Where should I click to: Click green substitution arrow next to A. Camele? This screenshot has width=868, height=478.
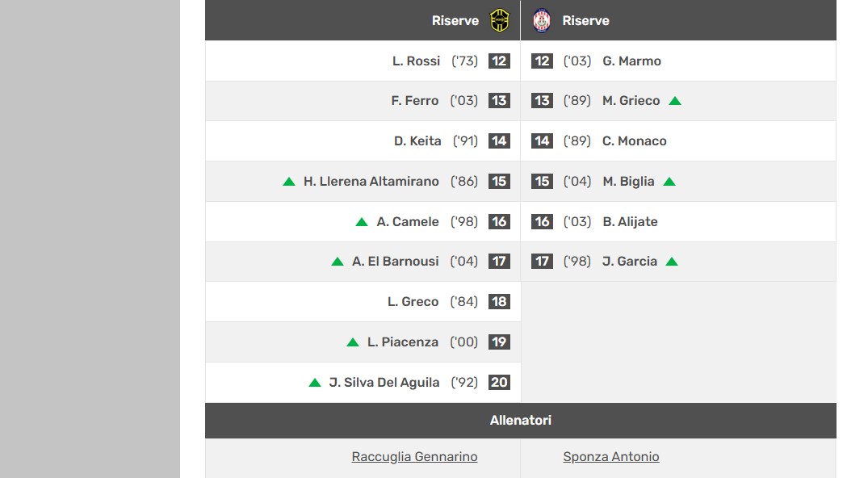(x=362, y=222)
